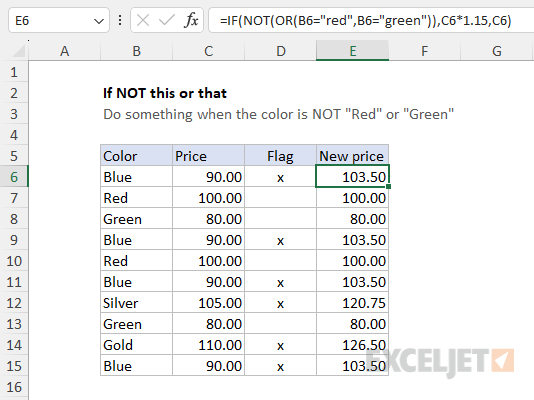Click the 'Red' cell in row 10
The width and height of the screenshot is (534, 400).
[x=137, y=261]
